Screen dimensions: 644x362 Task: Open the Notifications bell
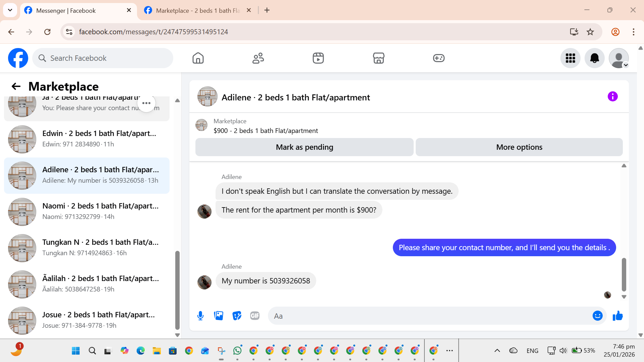pos(595,58)
